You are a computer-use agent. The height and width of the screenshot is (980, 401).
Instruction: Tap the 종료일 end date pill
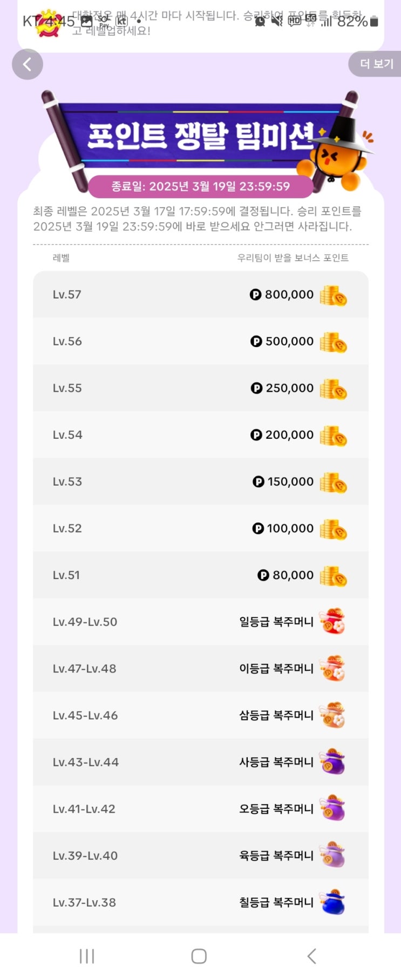click(200, 187)
